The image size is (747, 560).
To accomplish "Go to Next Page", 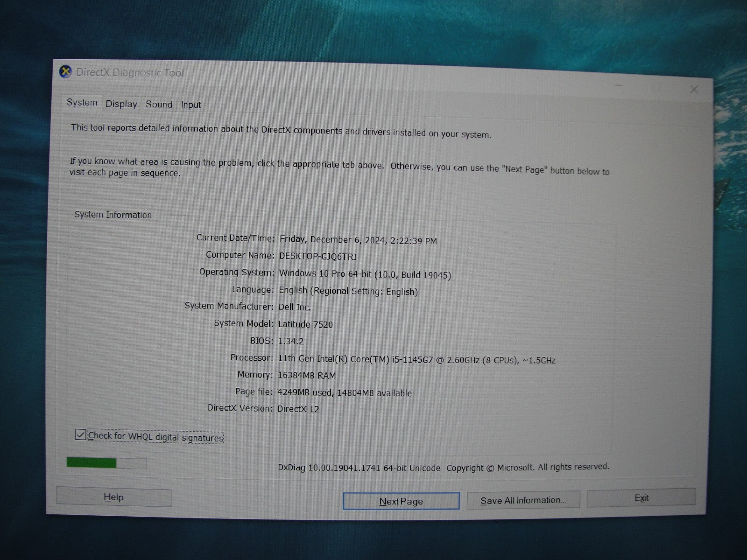I will click(401, 501).
